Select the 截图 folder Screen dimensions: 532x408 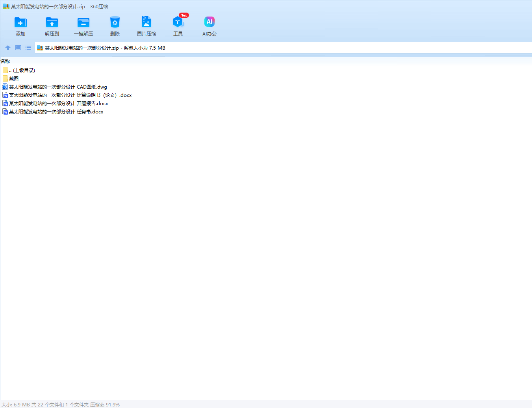coord(11,78)
